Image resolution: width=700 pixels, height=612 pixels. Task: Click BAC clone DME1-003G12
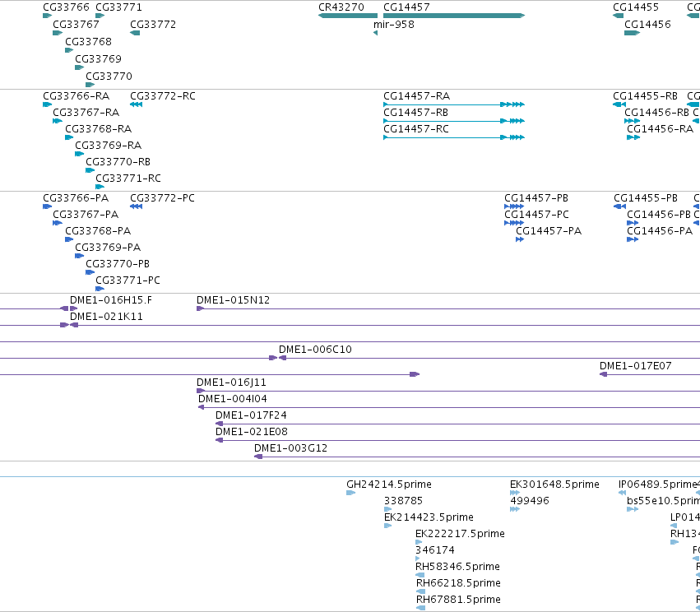[x=290, y=448]
